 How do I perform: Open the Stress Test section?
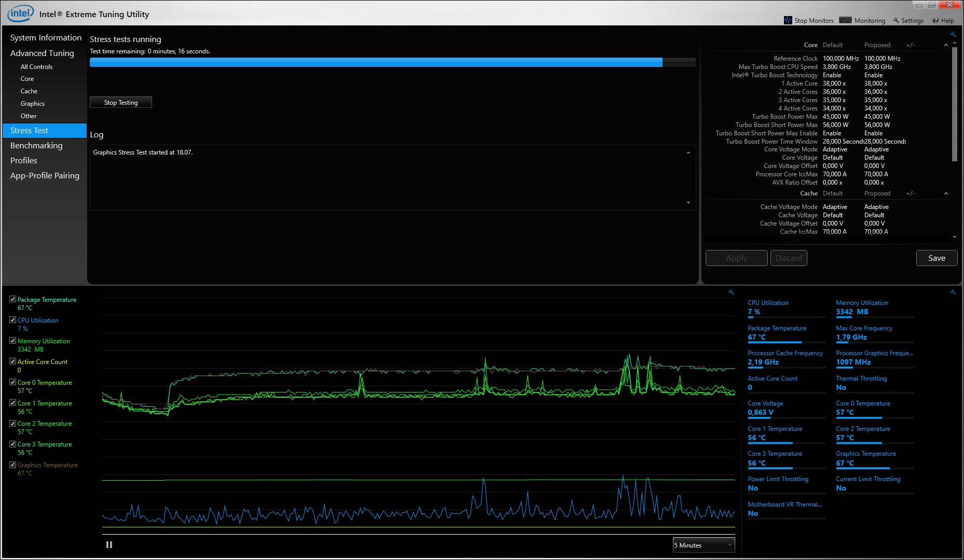[x=45, y=131]
